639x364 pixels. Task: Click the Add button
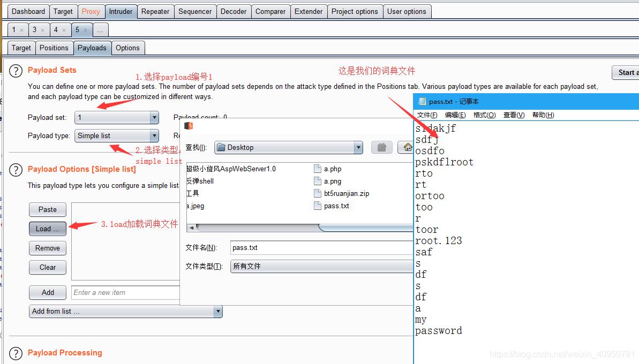point(48,292)
